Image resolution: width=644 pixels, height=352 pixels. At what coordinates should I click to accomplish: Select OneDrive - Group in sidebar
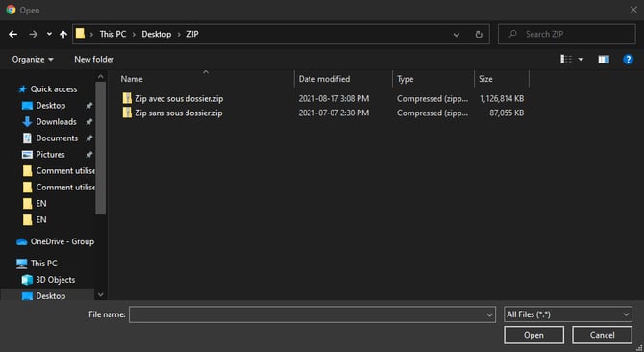point(62,241)
